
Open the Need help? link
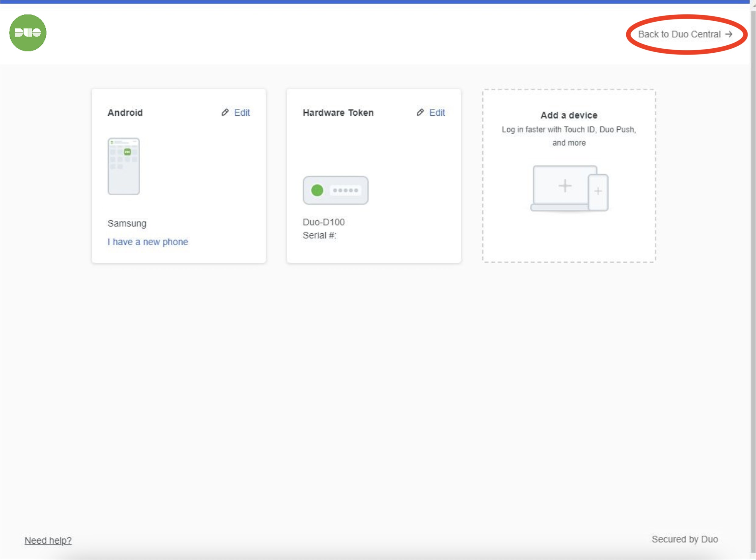pos(48,540)
